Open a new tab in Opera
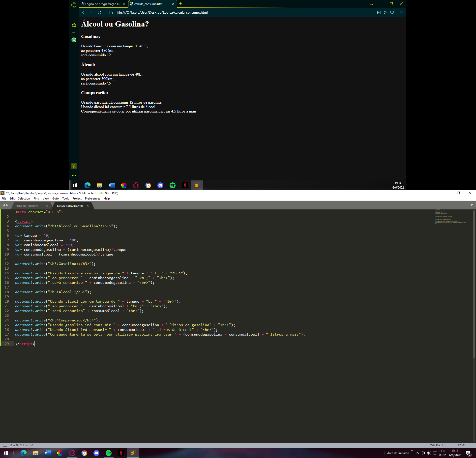Image resolution: width=476 pixels, height=458 pixels. 181,4
